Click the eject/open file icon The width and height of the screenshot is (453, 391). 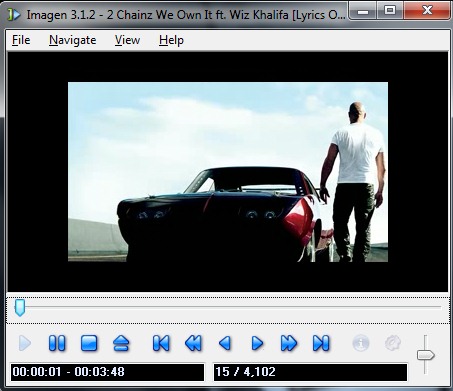tap(121, 343)
